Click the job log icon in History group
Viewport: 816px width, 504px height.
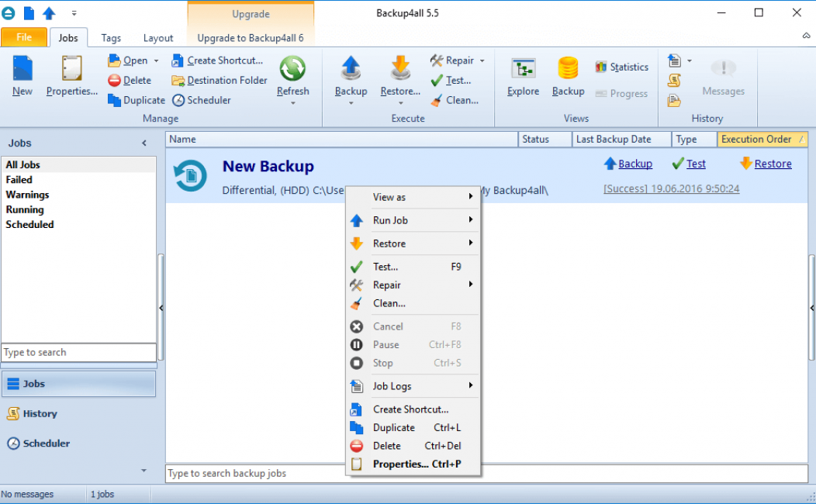(674, 60)
